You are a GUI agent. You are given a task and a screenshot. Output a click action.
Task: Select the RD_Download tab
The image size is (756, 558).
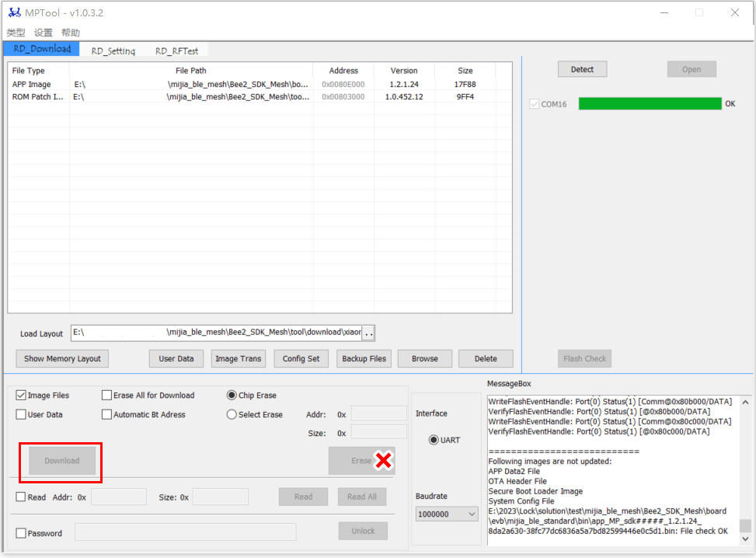coord(42,49)
